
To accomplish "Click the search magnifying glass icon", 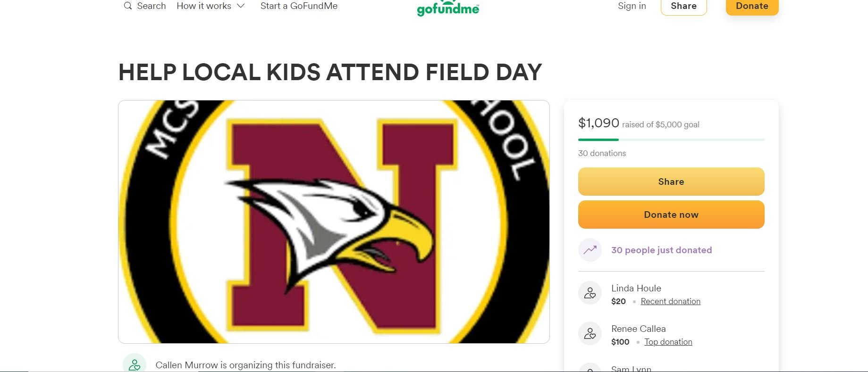I will tap(127, 6).
